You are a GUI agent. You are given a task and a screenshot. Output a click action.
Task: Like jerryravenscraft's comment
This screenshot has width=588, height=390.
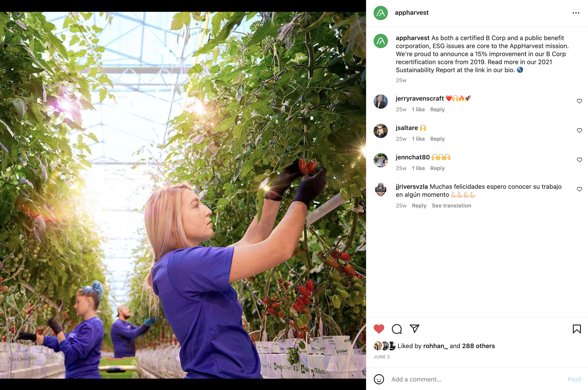pos(579,101)
